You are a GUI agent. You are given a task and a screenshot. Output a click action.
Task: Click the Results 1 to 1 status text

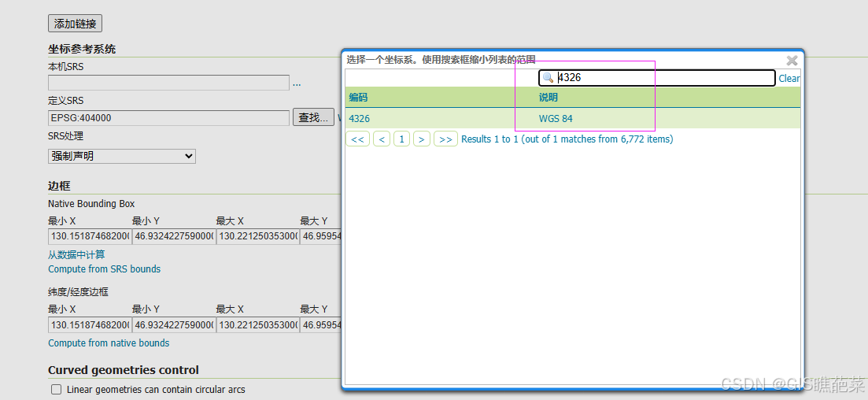point(567,139)
